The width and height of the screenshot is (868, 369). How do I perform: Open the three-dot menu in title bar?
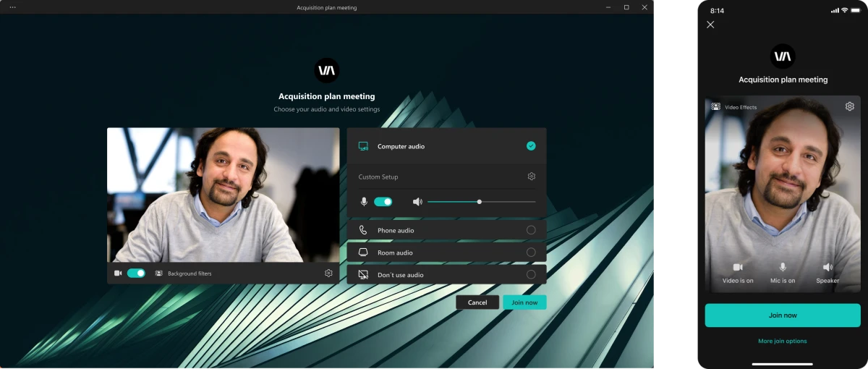coord(12,7)
